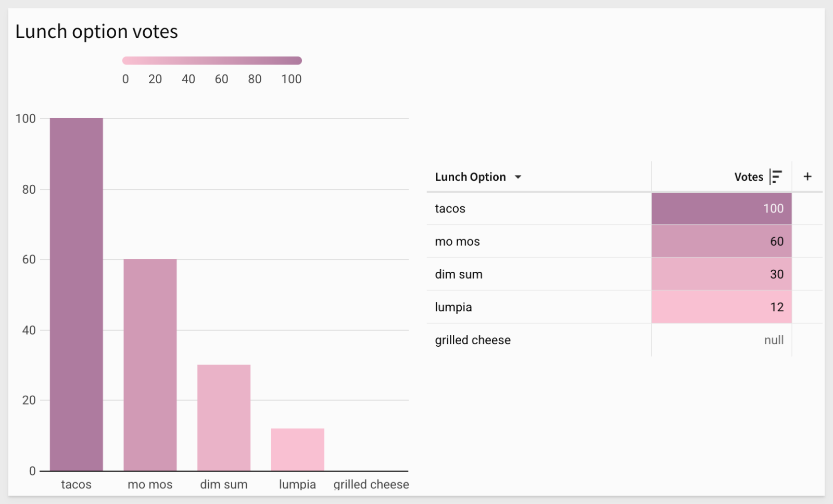Click the mo mos votes cell showing 60
Image resolution: width=833 pixels, height=504 pixels.
tap(721, 242)
